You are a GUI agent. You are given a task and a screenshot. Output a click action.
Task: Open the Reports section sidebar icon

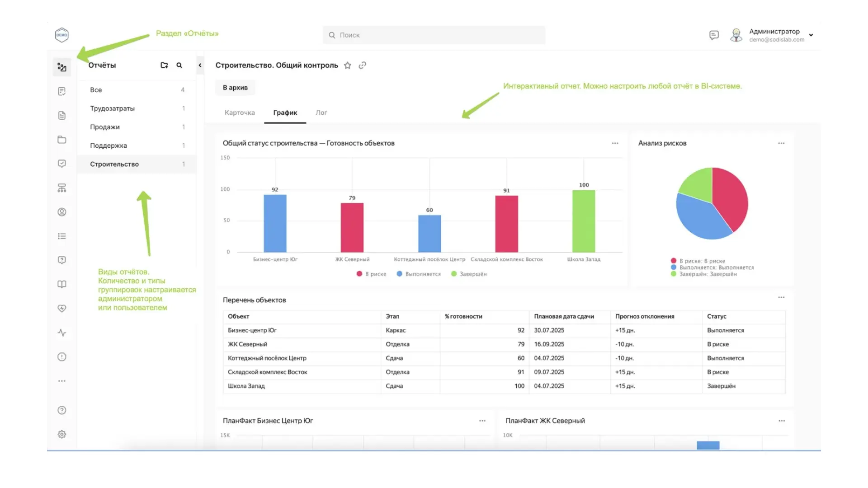[x=62, y=67]
